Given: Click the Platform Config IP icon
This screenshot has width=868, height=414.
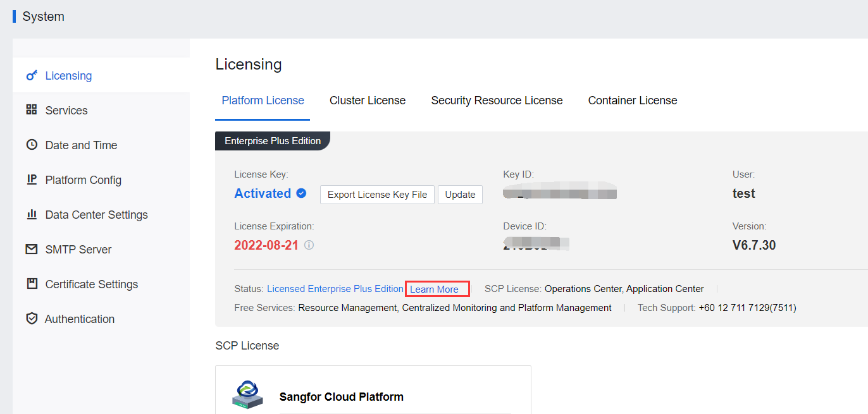Looking at the screenshot, I should click(32, 180).
